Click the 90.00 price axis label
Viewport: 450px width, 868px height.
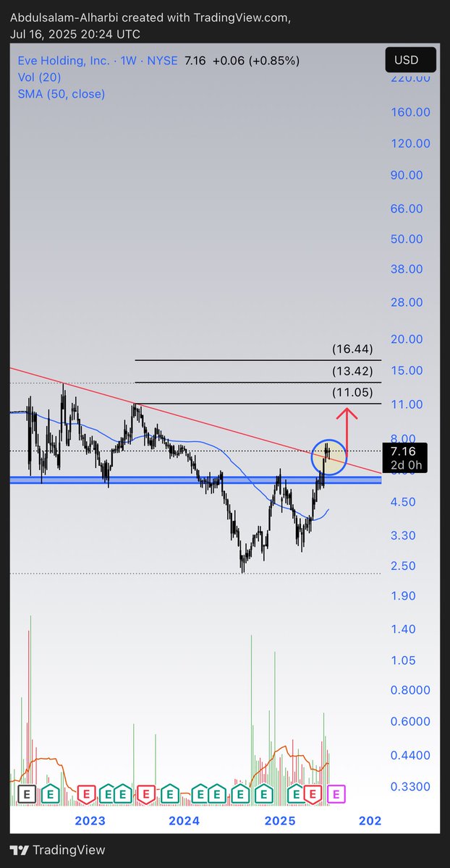coord(406,175)
